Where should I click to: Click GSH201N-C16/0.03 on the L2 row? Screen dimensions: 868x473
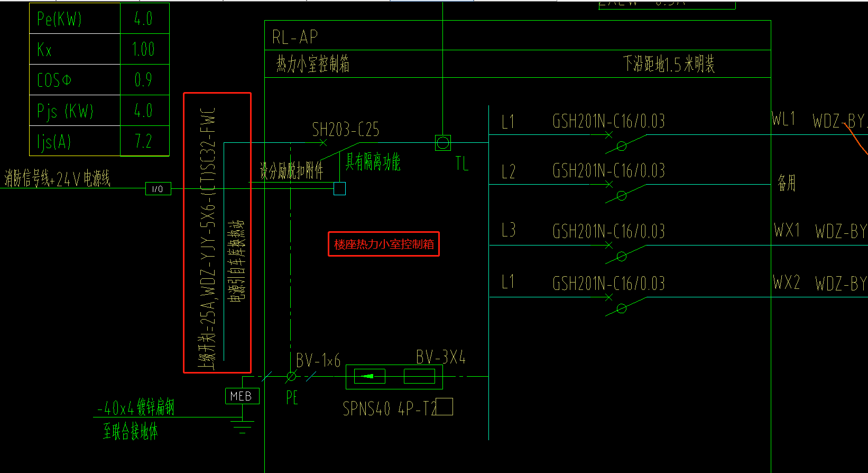609,170
